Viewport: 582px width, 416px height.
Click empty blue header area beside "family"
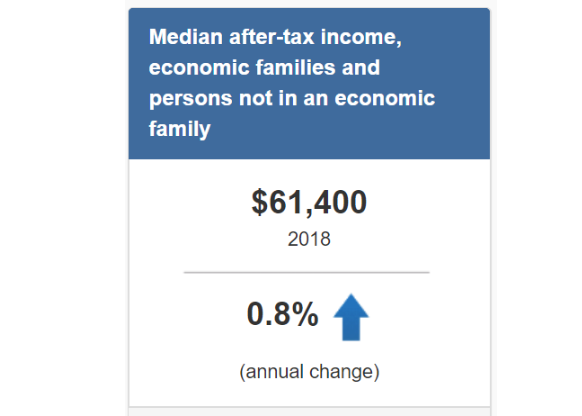[349, 130]
